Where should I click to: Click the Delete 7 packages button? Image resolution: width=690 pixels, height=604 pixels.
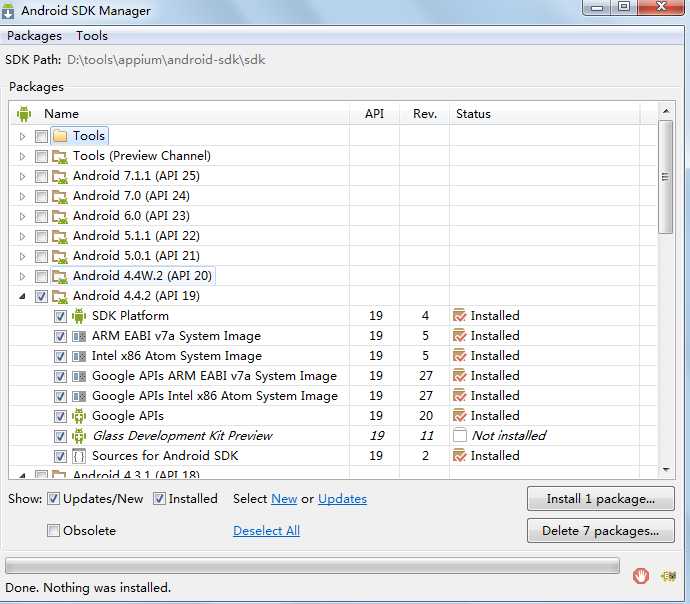point(601,531)
